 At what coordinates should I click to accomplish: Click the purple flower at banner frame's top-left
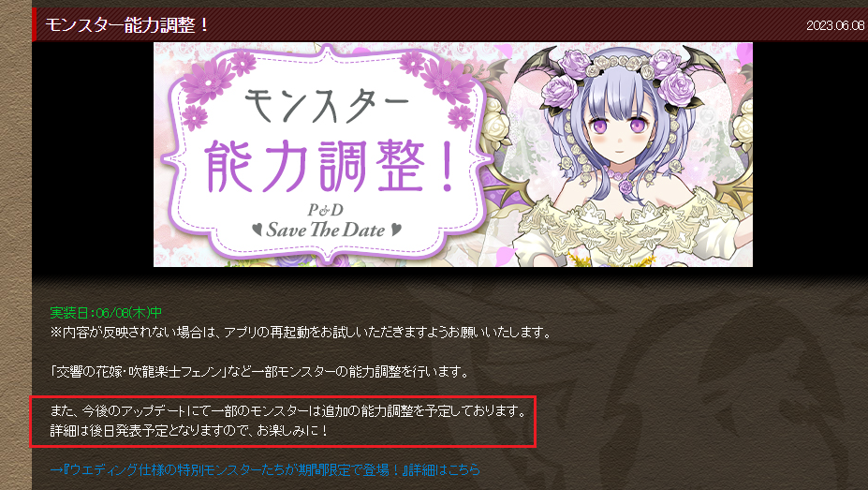click(208, 81)
